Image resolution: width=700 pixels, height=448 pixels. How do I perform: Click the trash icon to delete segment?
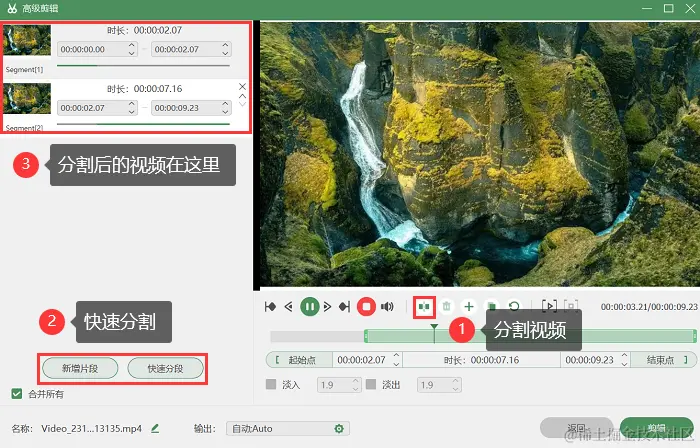pyautogui.click(x=446, y=307)
